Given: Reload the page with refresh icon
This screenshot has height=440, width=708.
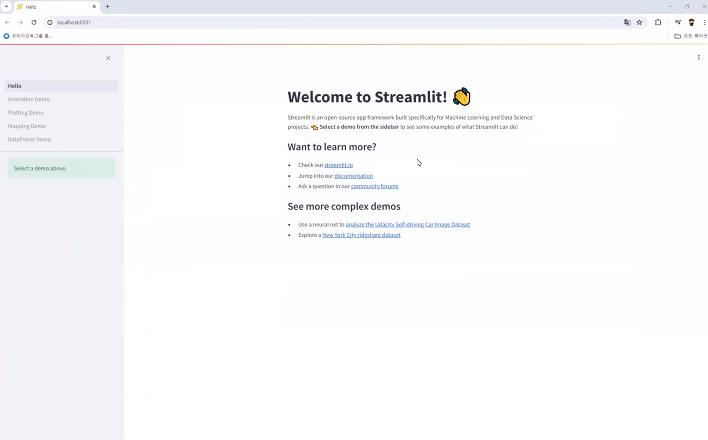Looking at the screenshot, I should pos(34,22).
